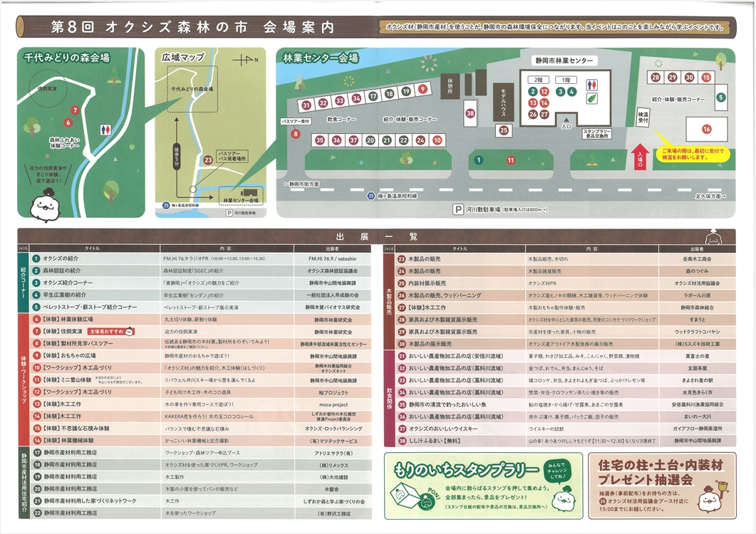Click the restroom icon inside 静岡市林業センター building

tap(592, 84)
